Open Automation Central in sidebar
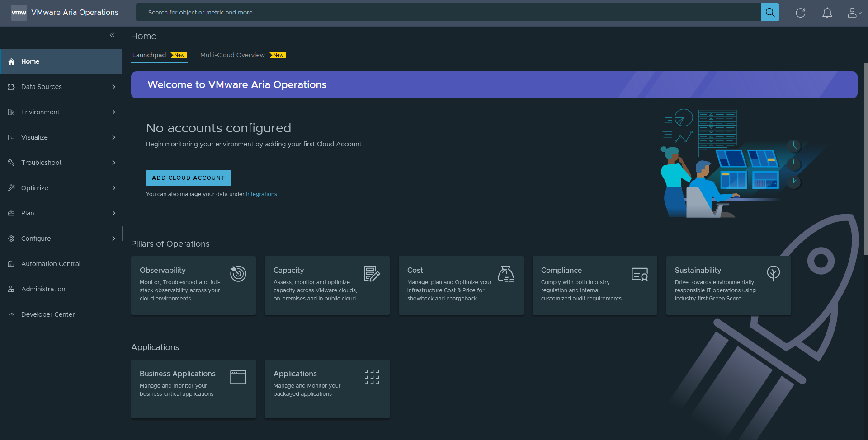 pyautogui.click(x=61, y=264)
